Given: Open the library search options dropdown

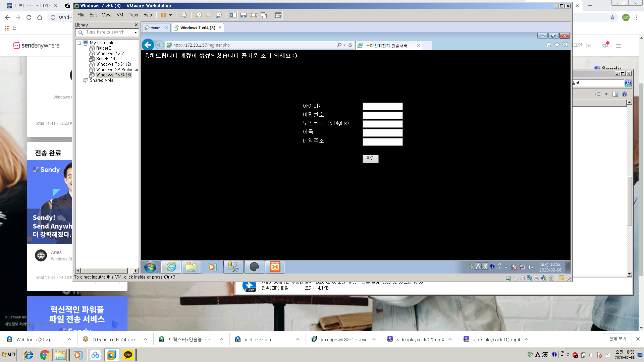Looking at the screenshot, I should click(x=135, y=32).
